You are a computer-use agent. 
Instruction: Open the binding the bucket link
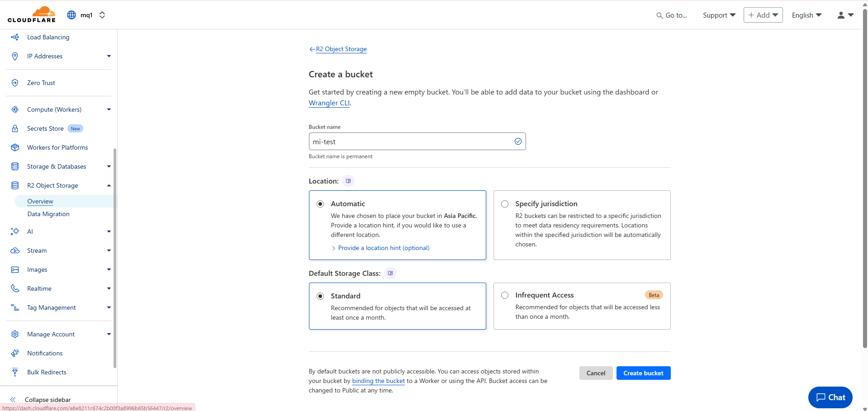379,381
